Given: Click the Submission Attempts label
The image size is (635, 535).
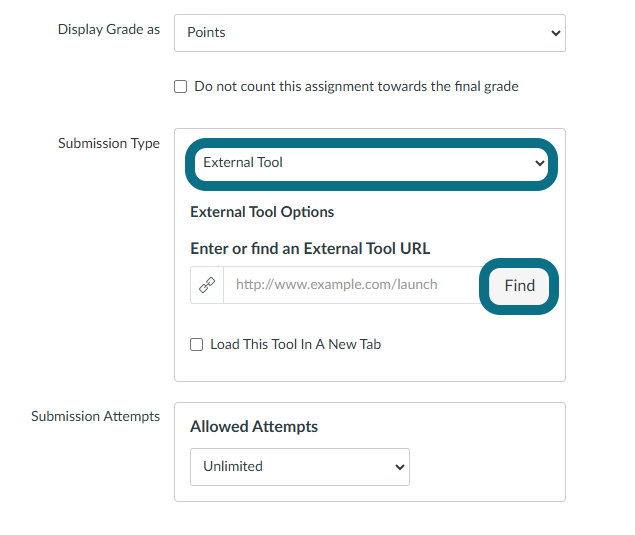Looking at the screenshot, I should point(96,416).
